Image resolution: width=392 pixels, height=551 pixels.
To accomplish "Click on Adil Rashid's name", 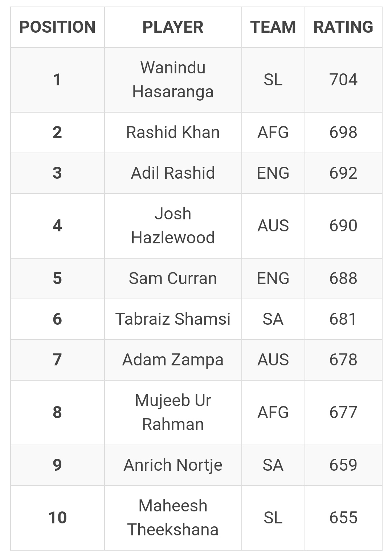I will 173,173.
